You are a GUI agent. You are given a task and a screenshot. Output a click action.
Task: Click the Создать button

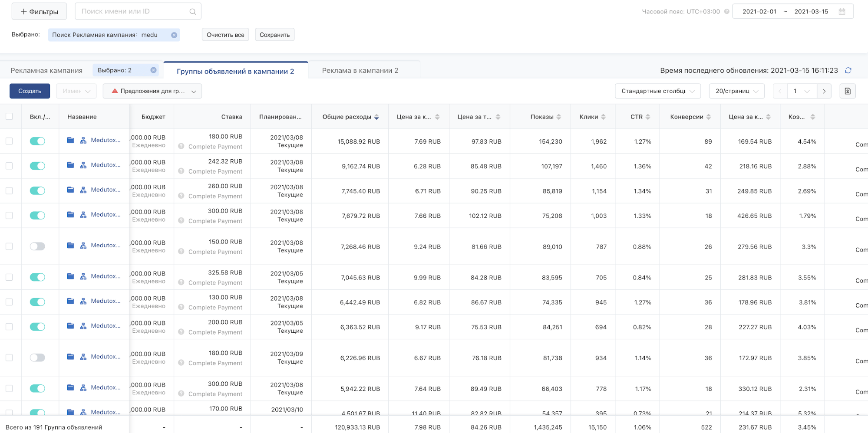pos(30,91)
